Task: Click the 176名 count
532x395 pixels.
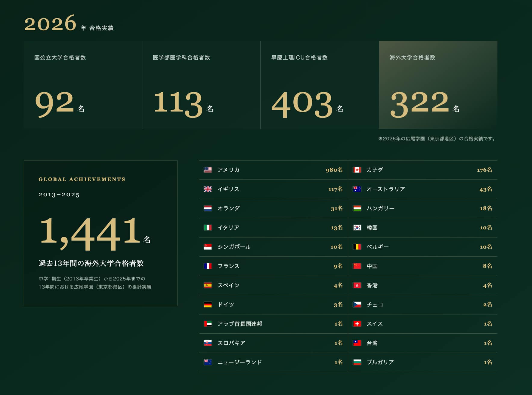Action: [484, 170]
